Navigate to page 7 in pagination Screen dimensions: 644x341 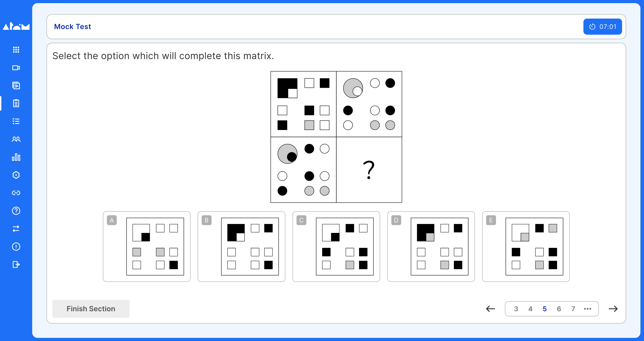click(x=573, y=309)
